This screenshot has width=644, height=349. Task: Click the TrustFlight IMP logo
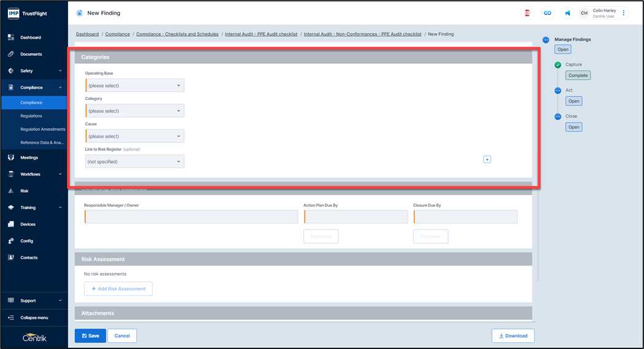13,13
